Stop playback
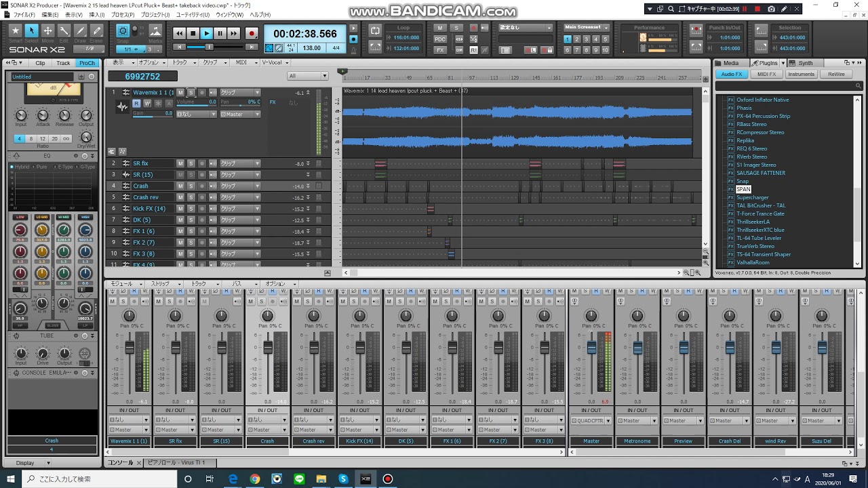The width and height of the screenshot is (868, 488). [x=193, y=33]
